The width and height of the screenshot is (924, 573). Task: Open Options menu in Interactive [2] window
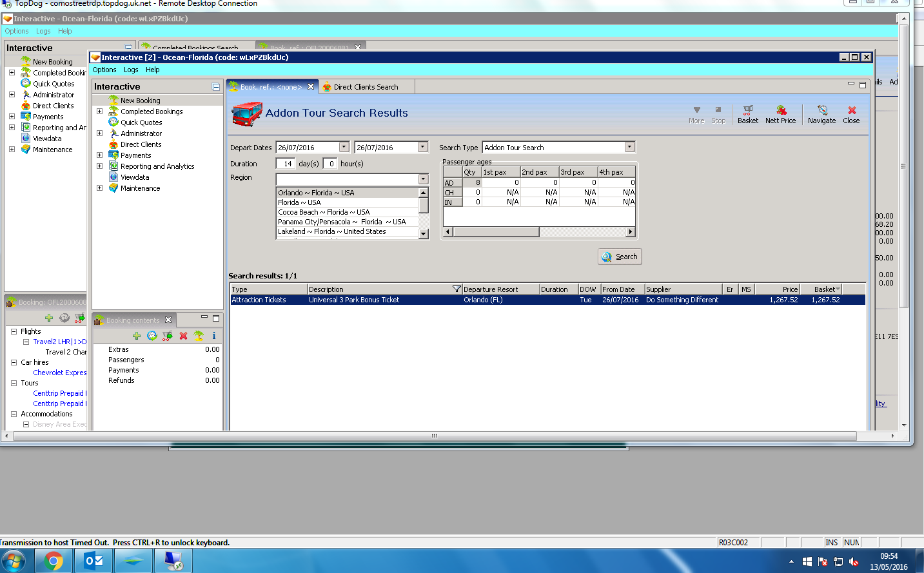click(104, 70)
